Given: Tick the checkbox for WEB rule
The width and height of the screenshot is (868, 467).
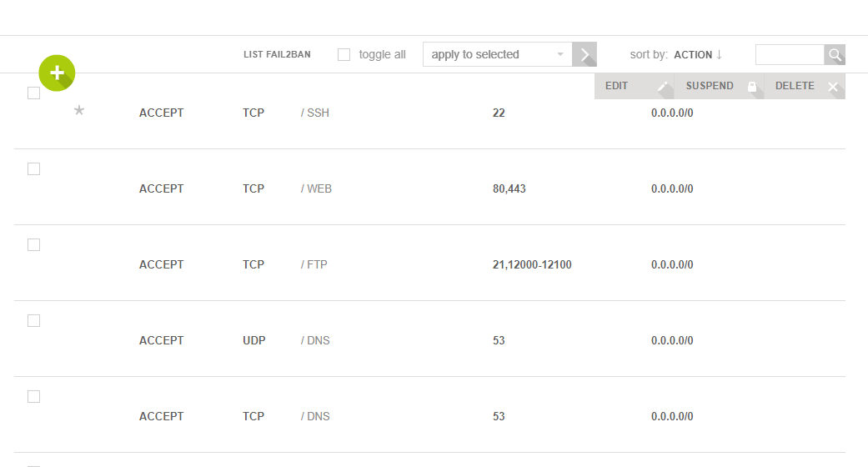Looking at the screenshot, I should point(34,169).
